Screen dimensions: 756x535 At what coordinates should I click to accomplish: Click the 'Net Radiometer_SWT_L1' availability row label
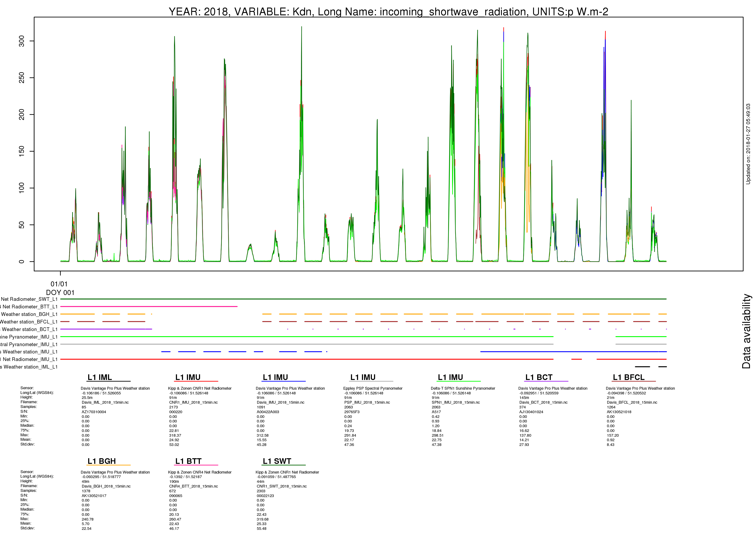pyautogui.click(x=29, y=299)
